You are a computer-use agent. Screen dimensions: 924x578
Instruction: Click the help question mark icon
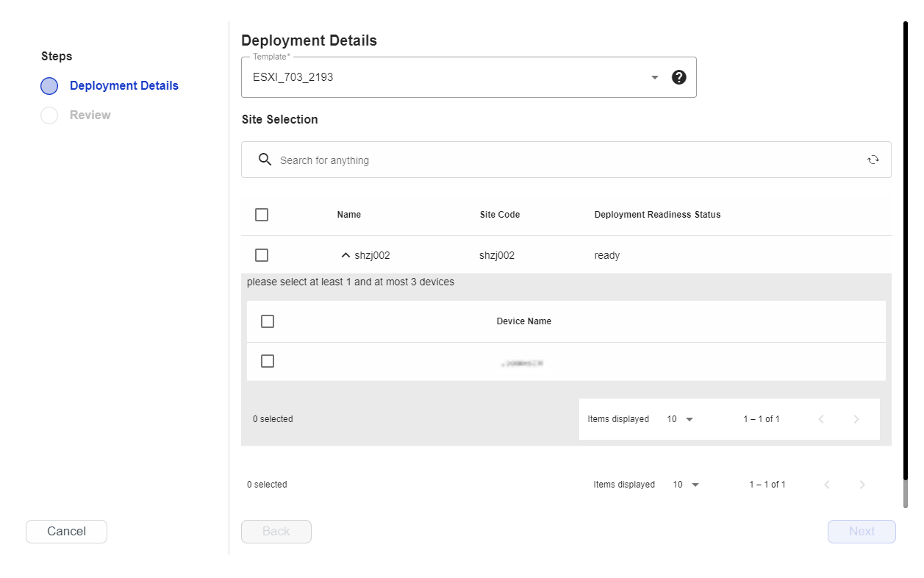(679, 77)
